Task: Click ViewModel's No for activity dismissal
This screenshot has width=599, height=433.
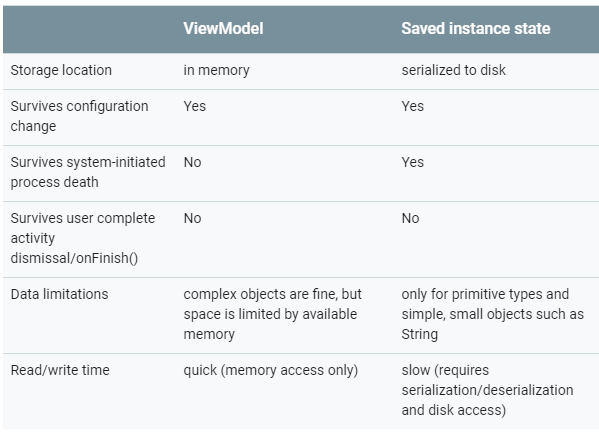Action: [x=192, y=219]
